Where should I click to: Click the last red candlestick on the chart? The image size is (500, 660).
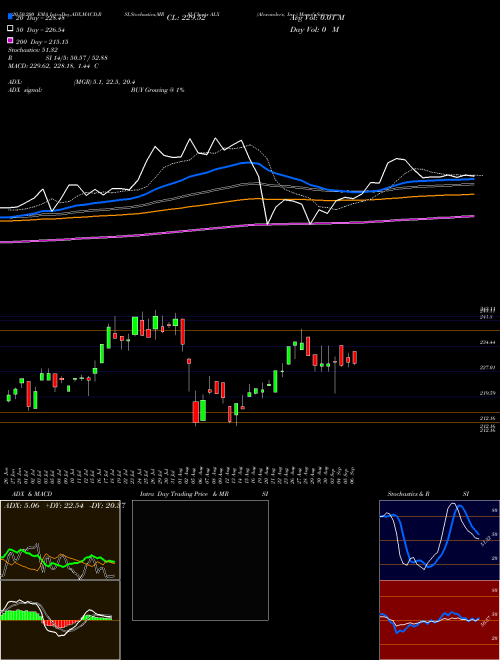click(355, 357)
